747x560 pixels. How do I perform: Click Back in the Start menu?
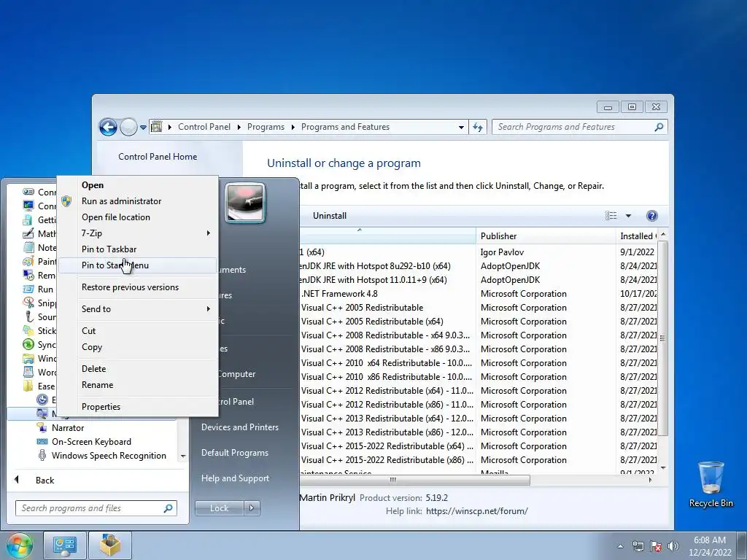click(x=44, y=480)
